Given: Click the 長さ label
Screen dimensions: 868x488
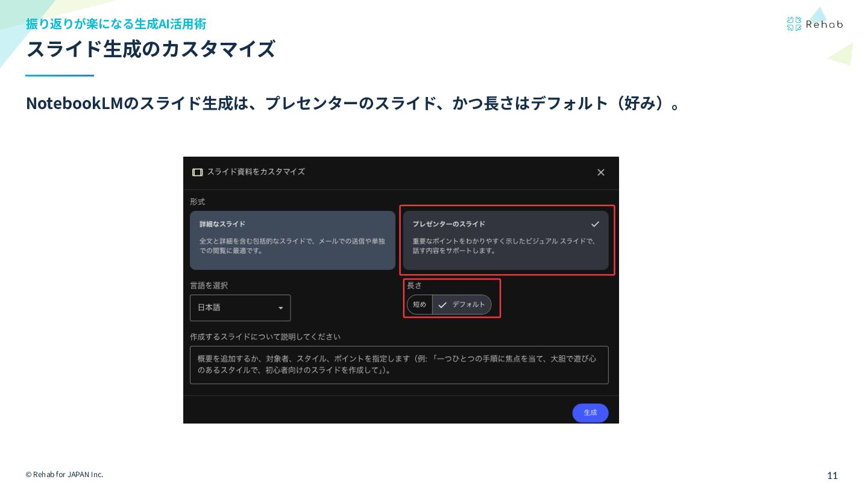Looking at the screenshot, I should (x=414, y=286).
